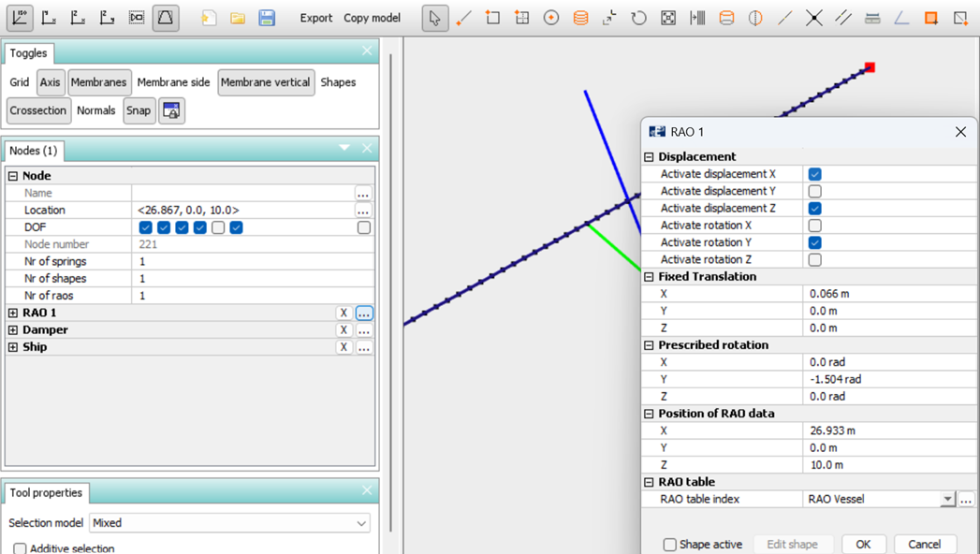Open a file with the folder icon
This screenshot has width=980, height=554.
tap(238, 18)
